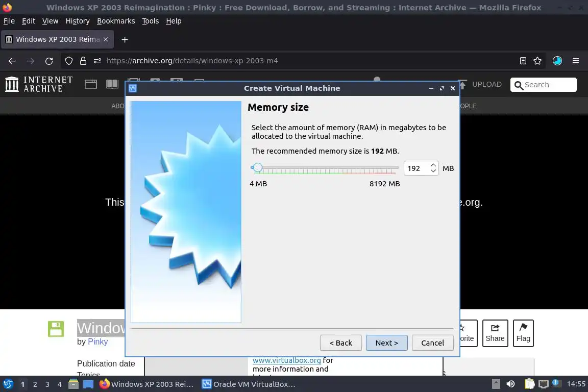Open the History menu in Firefox
The height and width of the screenshot is (392, 588).
point(78,21)
